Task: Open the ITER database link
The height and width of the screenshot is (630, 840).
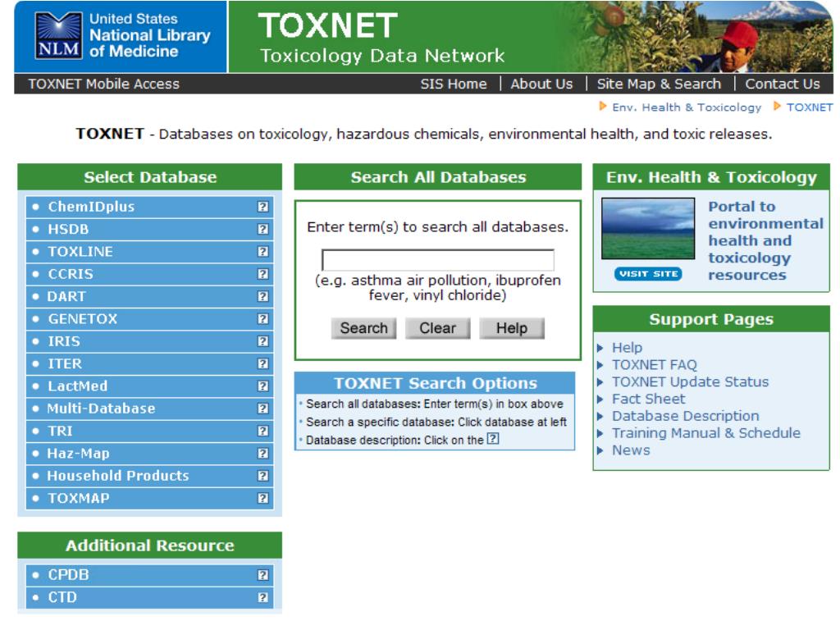Action: pos(65,363)
